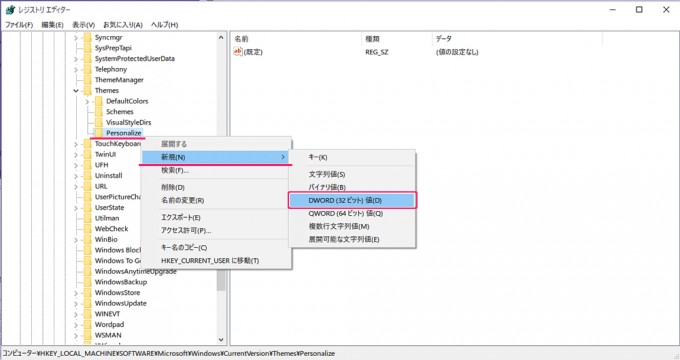Click the Syncmgr folder icon

(88, 37)
